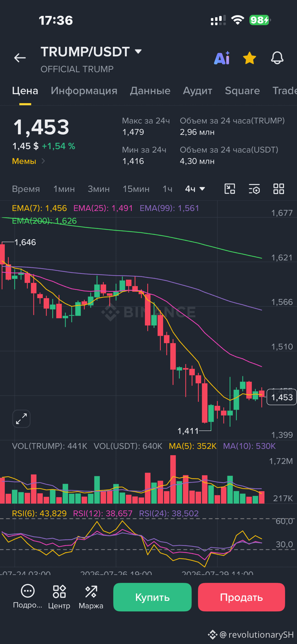Screen dimensions: 297x644
Task: Select the Цена tab
Action: coord(25,91)
